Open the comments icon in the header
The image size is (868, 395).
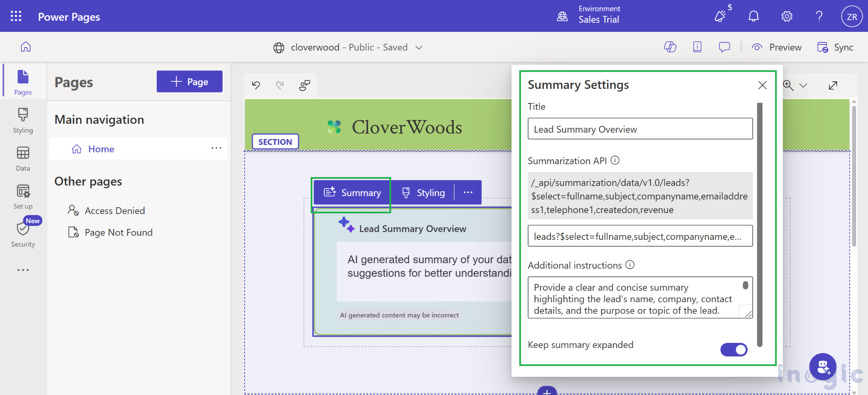(x=724, y=47)
